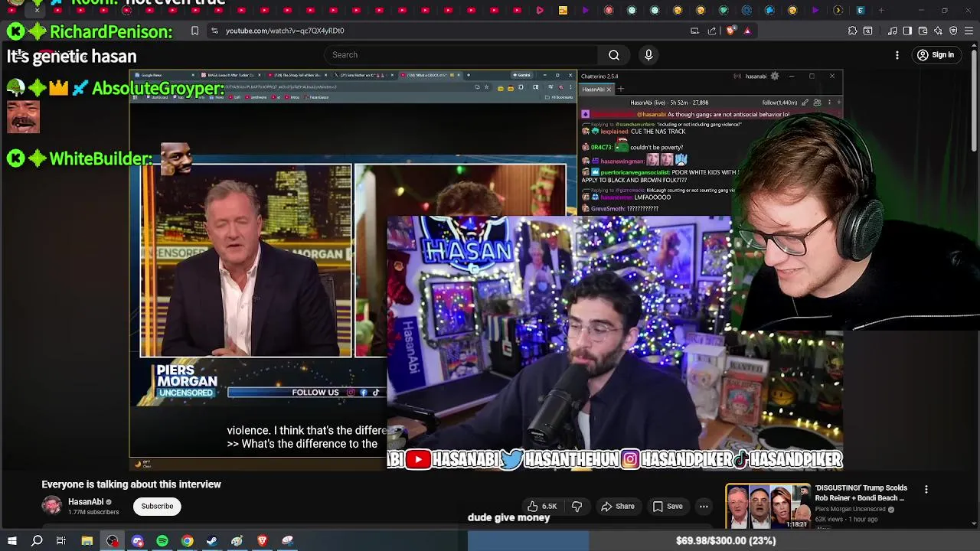980x551 pixels.
Task: Open Leo AI sparkle icon
Action: click(x=938, y=31)
